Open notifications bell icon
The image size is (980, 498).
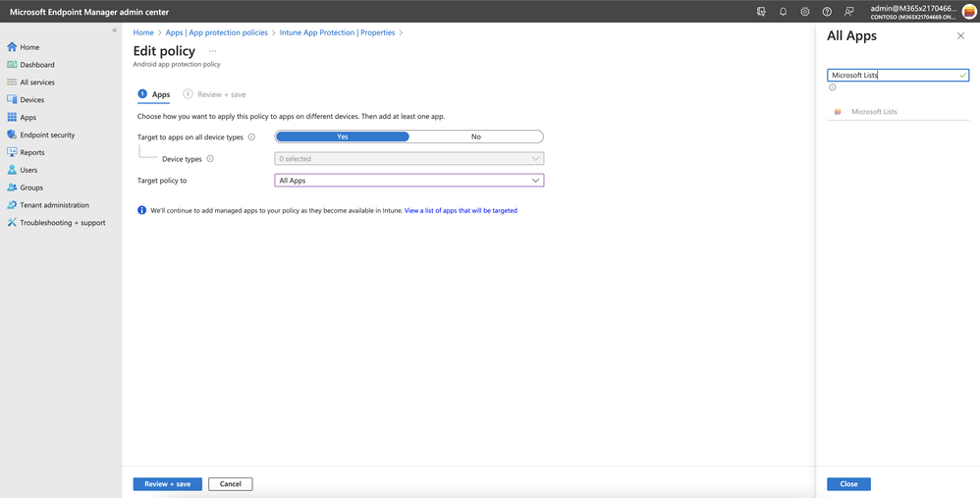click(784, 11)
